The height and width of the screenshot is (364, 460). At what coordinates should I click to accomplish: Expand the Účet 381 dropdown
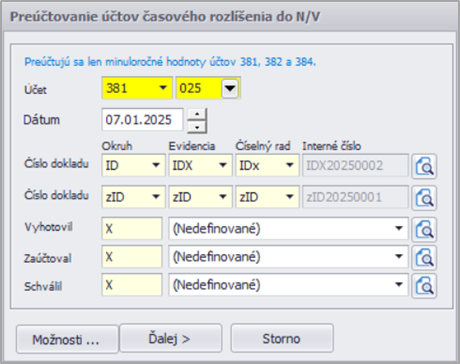coord(163,88)
